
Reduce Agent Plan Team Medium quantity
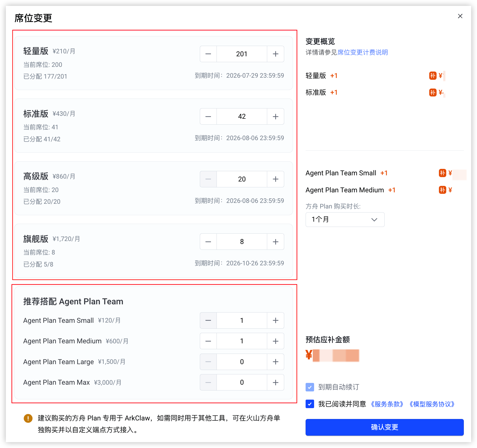coord(208,341)
